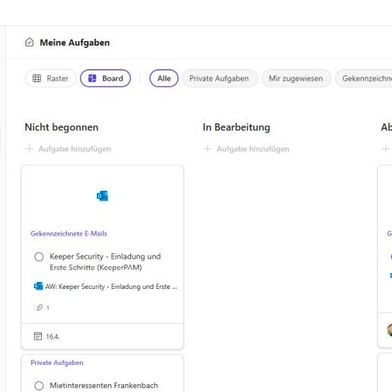The image size is (392, 392).
Task: Click the Board layout icon
Action: click(x=92, y=78)
